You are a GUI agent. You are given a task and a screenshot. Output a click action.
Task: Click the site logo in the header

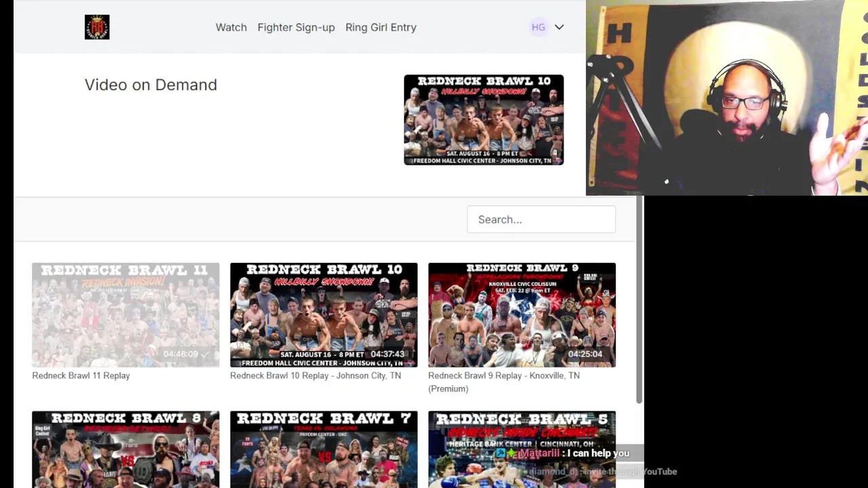(97, 27)
